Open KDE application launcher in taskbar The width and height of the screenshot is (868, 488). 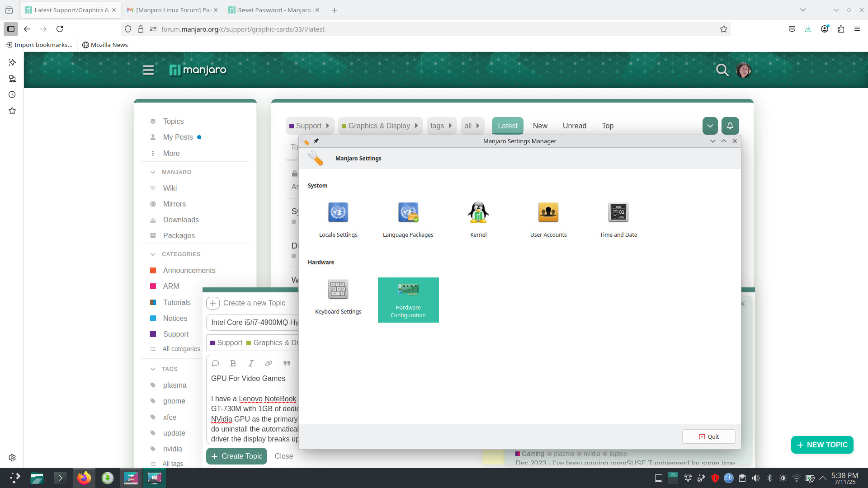(x=15, y=478)
